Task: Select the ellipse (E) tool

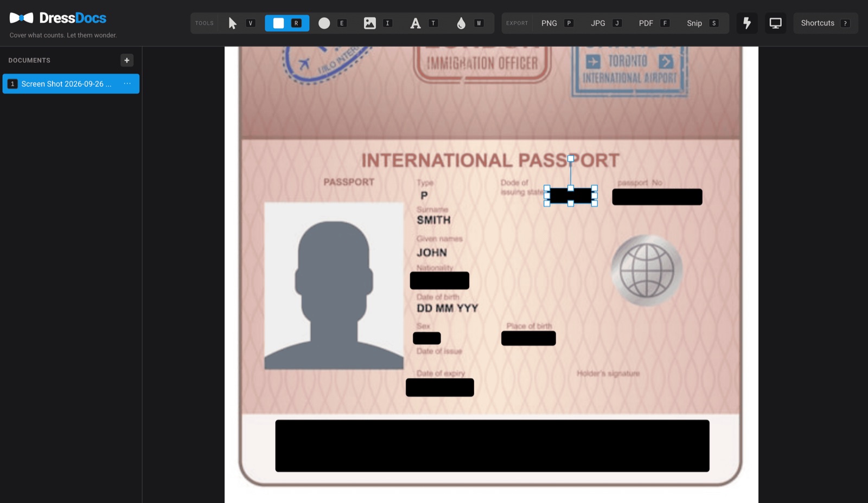Action: pos(333,23)
